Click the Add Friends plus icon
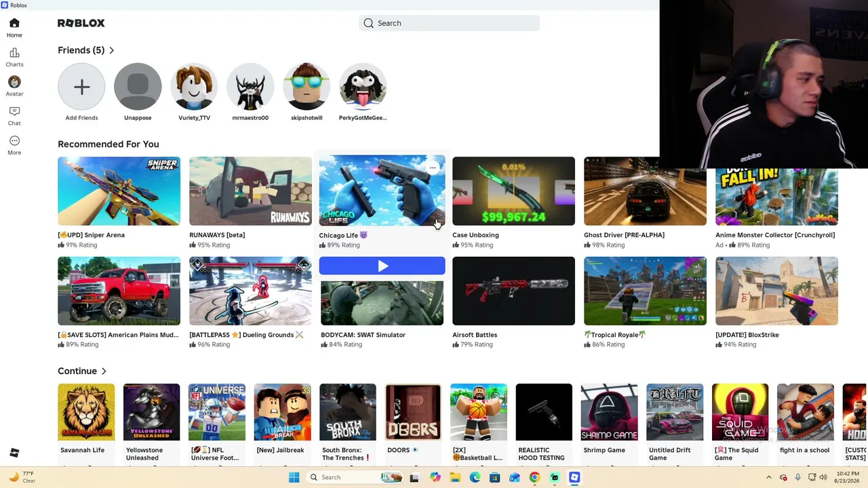 click(x=81, y=87)
